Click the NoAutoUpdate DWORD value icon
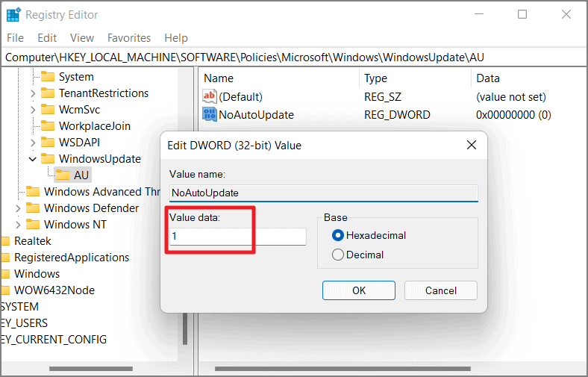 [x=209, y=114]
